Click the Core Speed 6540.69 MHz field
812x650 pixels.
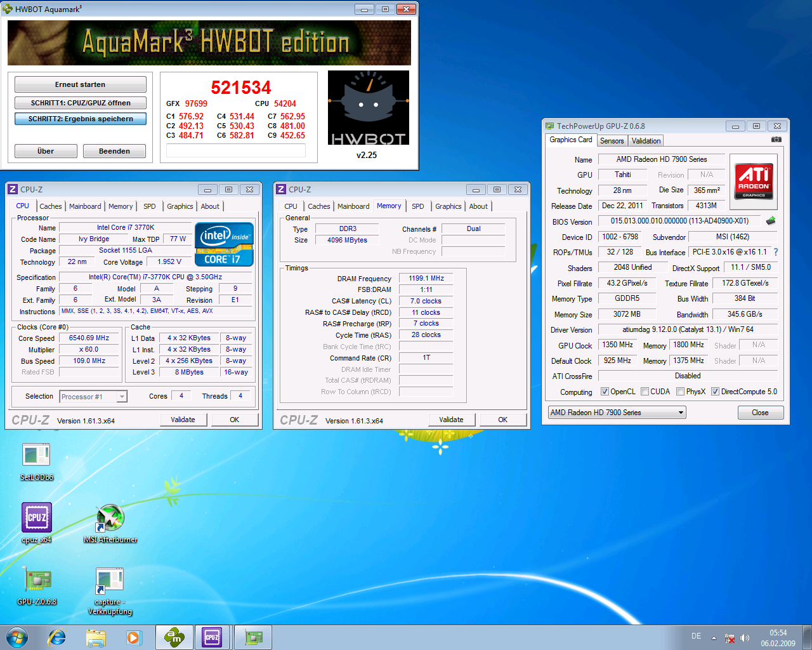tap(89, 338)
